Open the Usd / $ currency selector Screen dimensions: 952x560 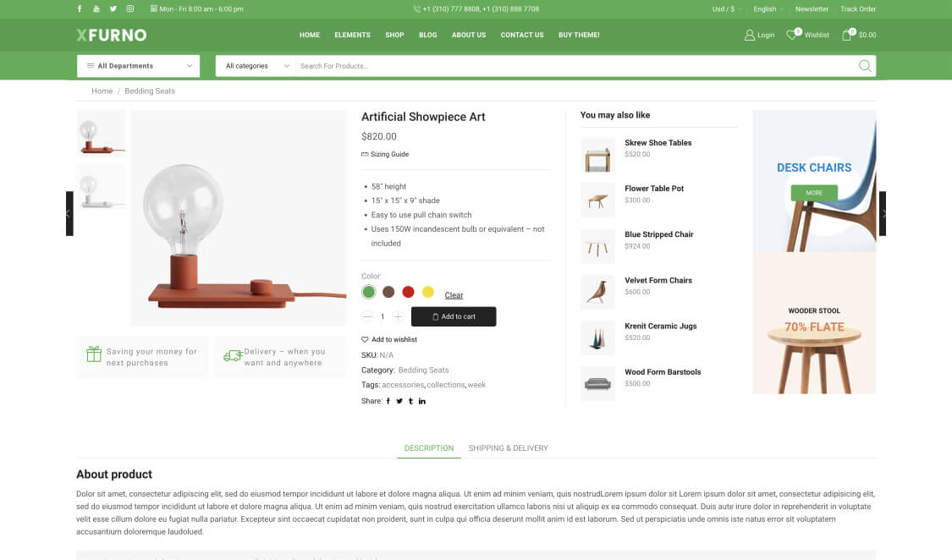726,9
